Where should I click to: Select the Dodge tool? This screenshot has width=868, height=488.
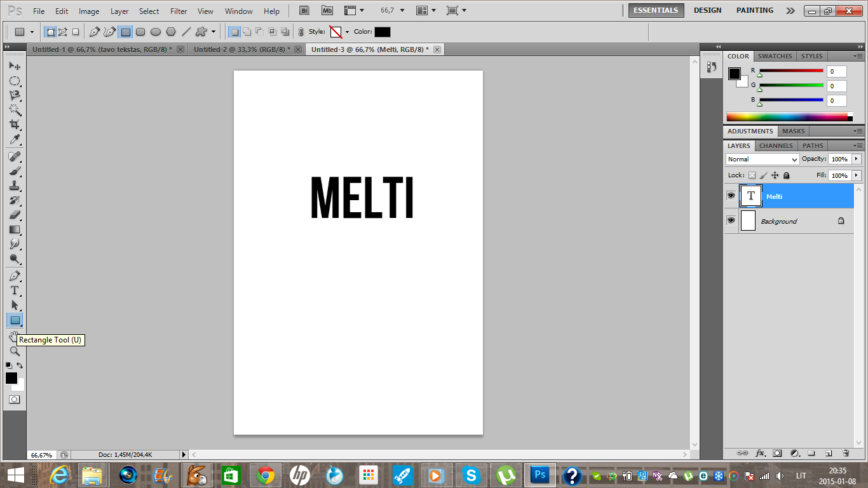[15, 259]
